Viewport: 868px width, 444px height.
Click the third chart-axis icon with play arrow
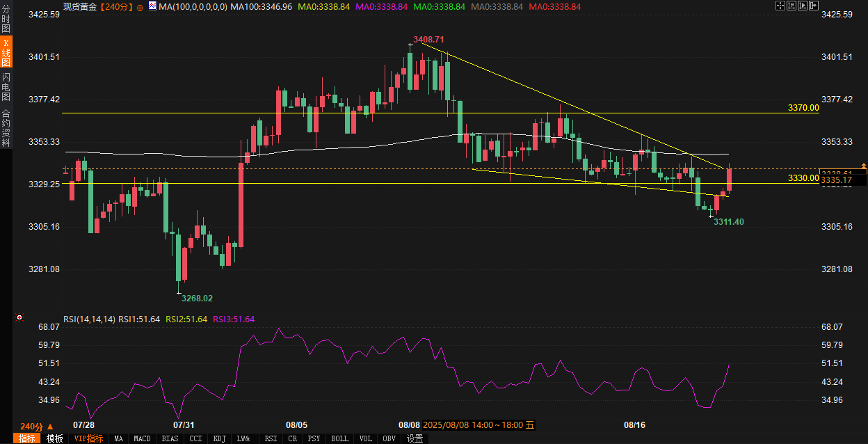click(x=803, y=6)
